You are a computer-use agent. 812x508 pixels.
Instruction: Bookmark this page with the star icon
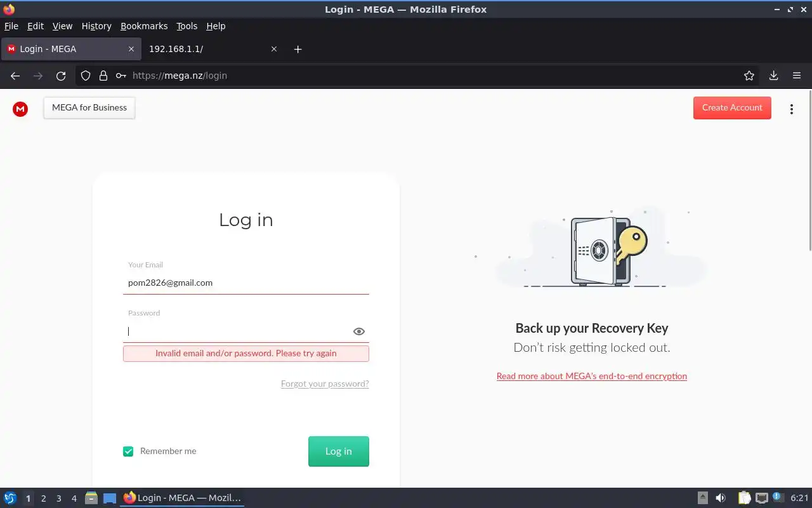[x=749, y=76]
